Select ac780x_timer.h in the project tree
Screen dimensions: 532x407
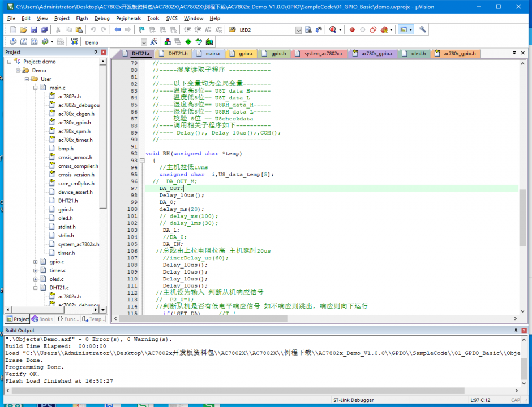tap(75, 140)
